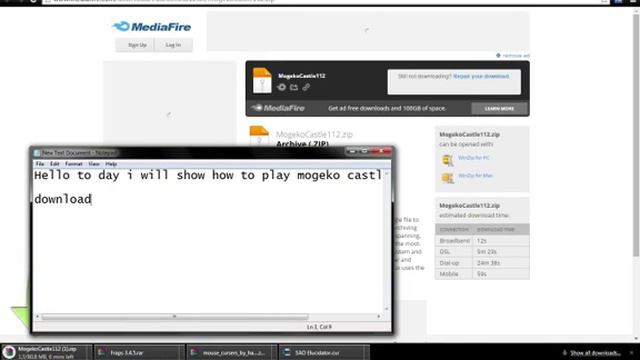Click the Fraps 3.4.5.rar file icon in downloads bar

click(102, 352)
